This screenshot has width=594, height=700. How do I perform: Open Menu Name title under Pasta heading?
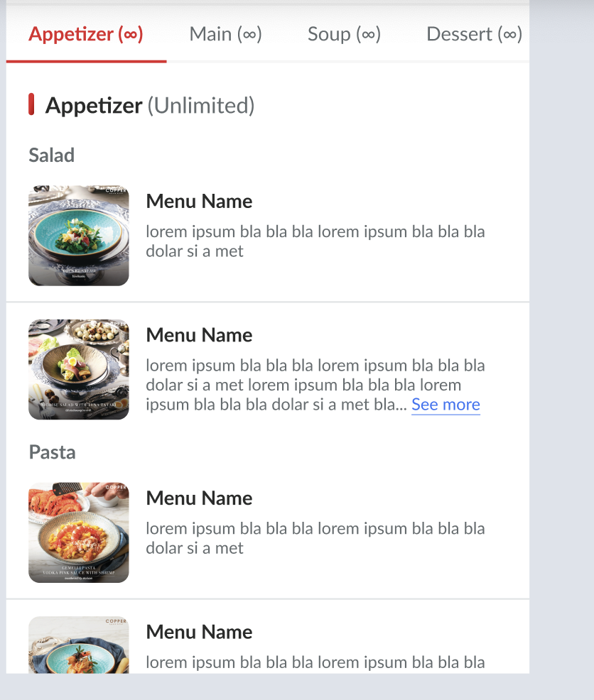199,498
